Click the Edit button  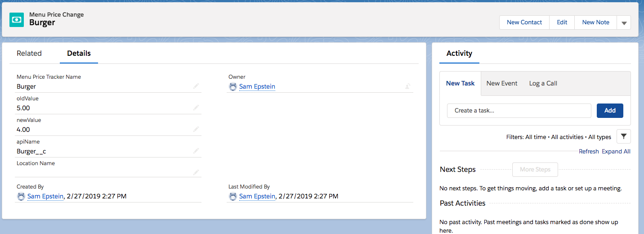[562, 22]
